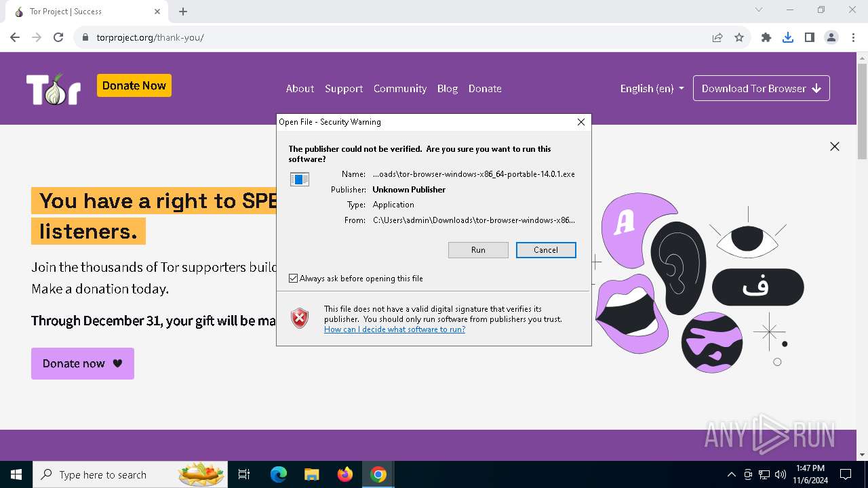Launch Microsoft Edge from taskbar
868x488 pixels.
tap(279, 474)
